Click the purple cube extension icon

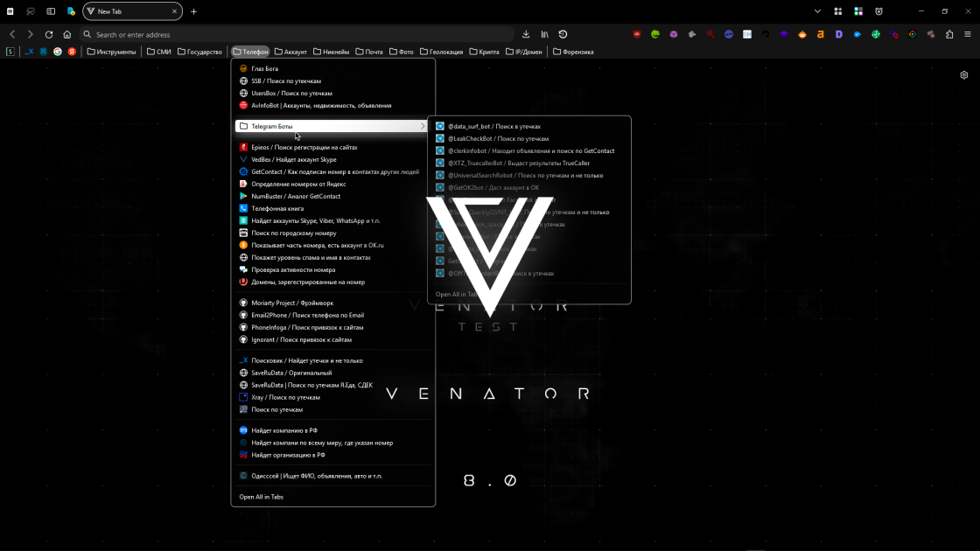pos(674,34)
